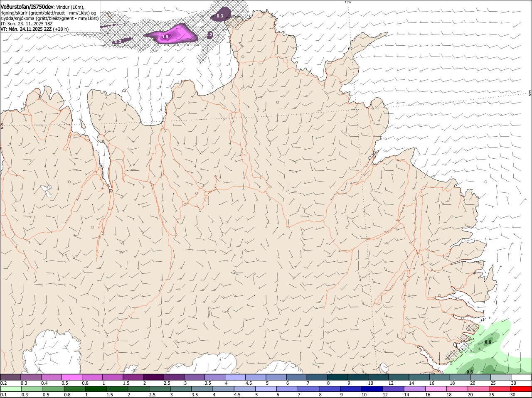
Task: Click the 15W longitude label
Action: click(x=348, y=2)
